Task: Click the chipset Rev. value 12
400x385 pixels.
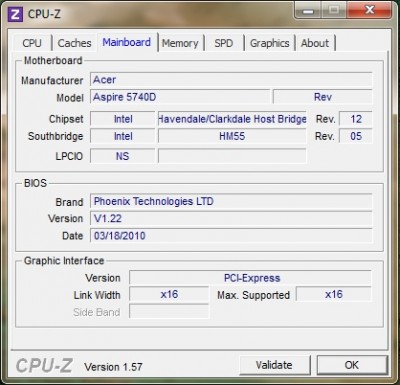Action: click(x=356, y=119)
